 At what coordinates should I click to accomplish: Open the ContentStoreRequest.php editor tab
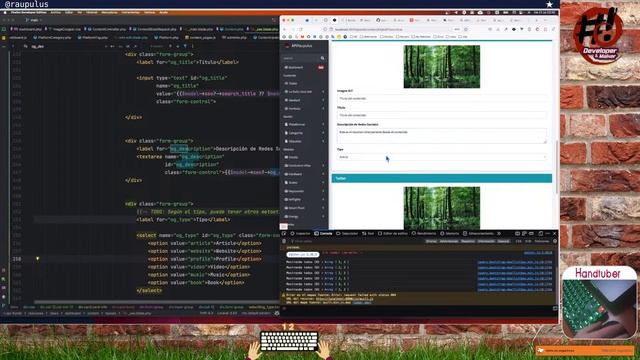point(156,29)
